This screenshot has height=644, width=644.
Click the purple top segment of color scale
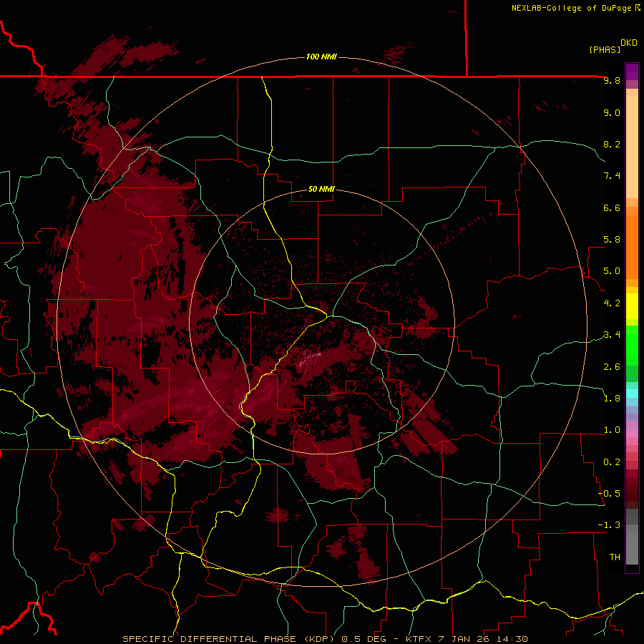pos(632,72)
